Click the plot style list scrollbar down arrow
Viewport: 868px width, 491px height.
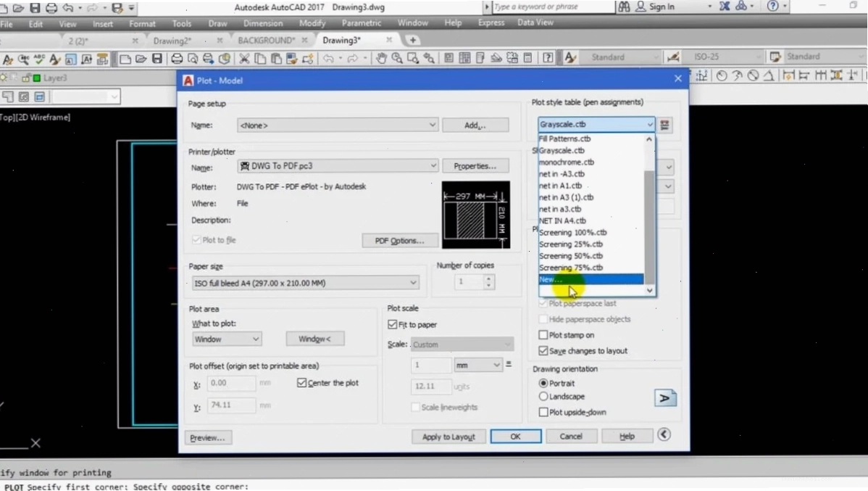click(649, 290)
